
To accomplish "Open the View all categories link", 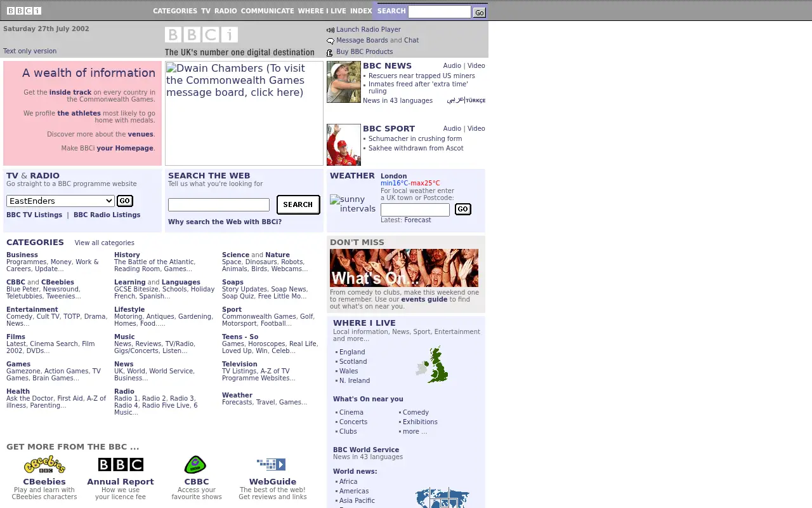I will 105,243.
